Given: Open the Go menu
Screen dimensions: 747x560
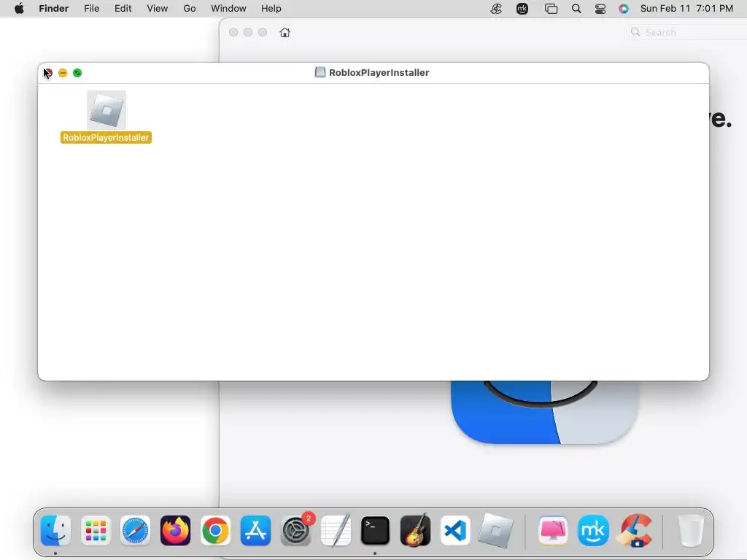Looking at the screenshot, I should (x=190, y=9).
